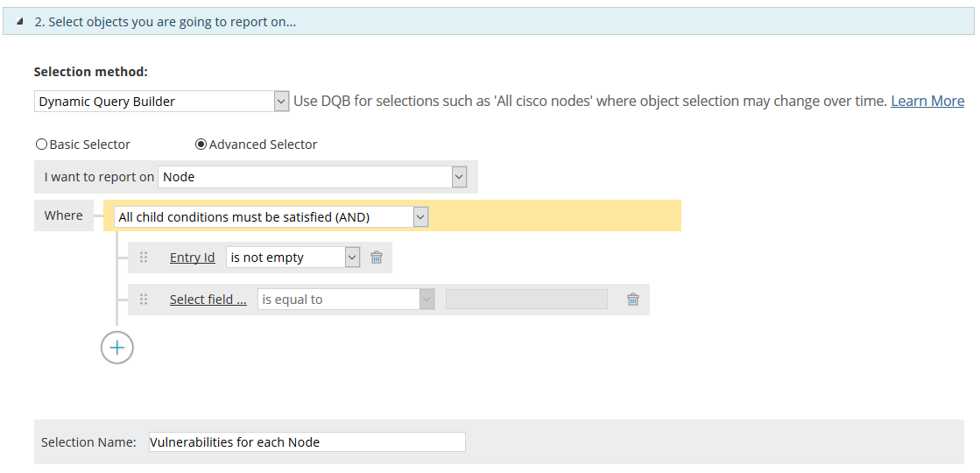
Task: Open the AND child conditions dropdown
Action: (x=271, y=217)
